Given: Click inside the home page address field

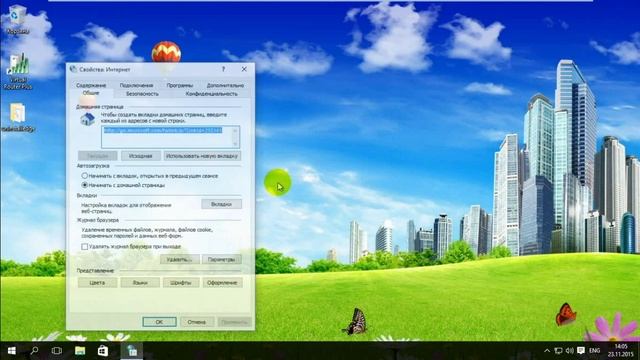Looking at the screenshot, I should point(167,137).
